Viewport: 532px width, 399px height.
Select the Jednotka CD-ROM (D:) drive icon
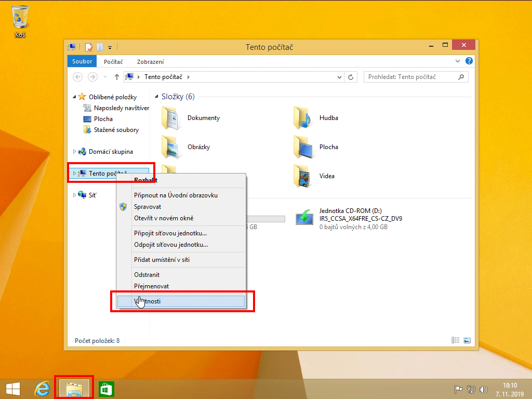pos(304,218)
